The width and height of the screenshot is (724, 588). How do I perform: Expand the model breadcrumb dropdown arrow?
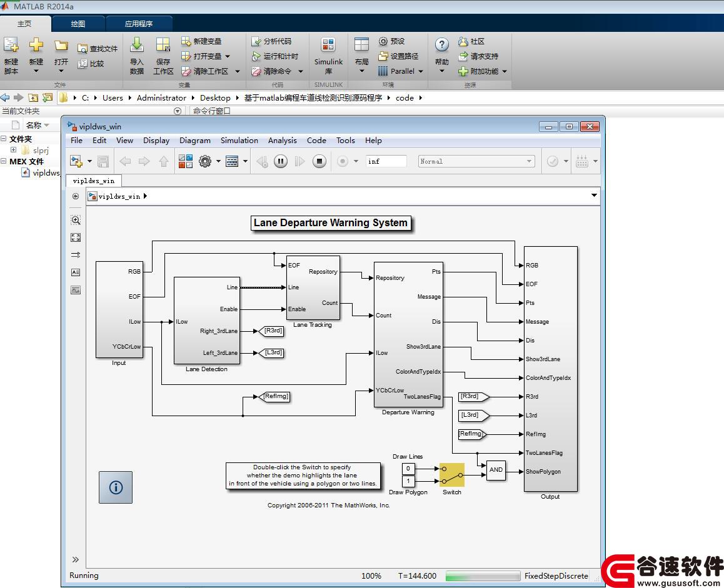594,195
